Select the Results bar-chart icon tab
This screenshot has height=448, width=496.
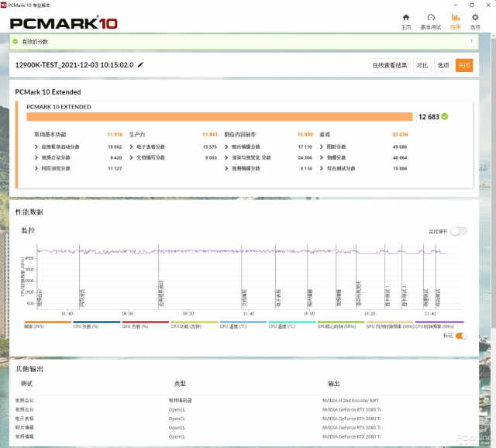456,17
